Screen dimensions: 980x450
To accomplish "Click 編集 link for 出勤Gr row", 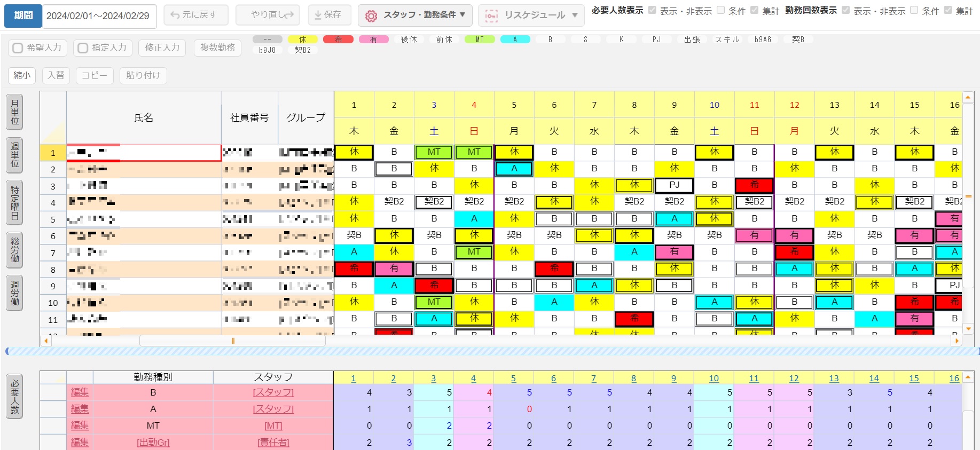I will pos(80,442).
